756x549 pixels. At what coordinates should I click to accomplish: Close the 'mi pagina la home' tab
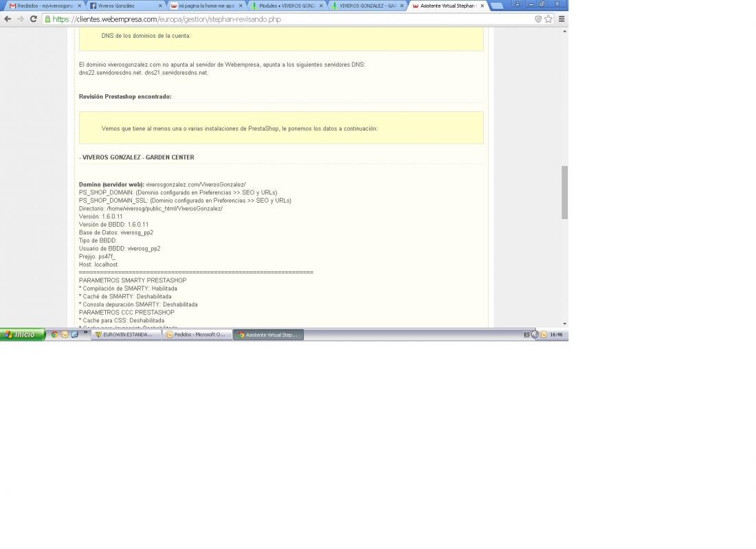241,5
